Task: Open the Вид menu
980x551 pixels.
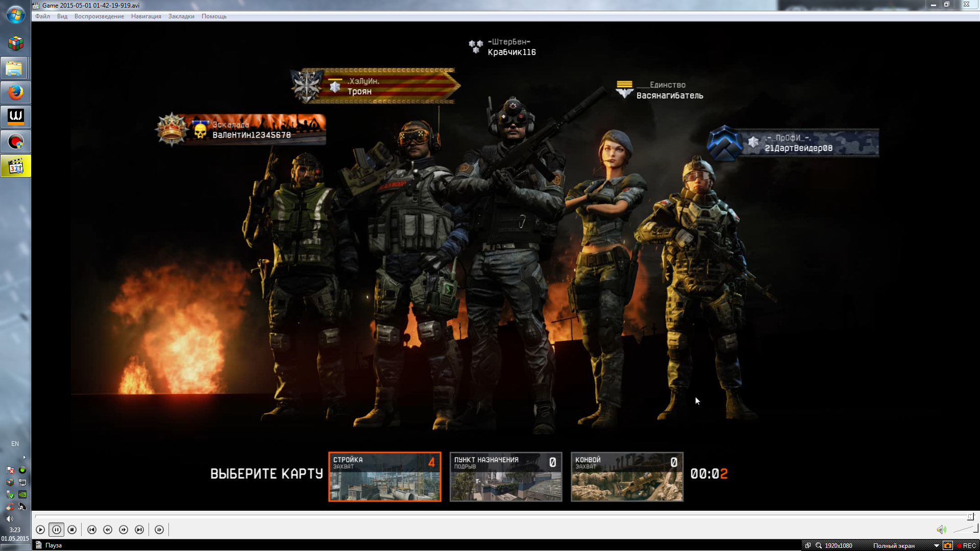Action: coord(62,16)
